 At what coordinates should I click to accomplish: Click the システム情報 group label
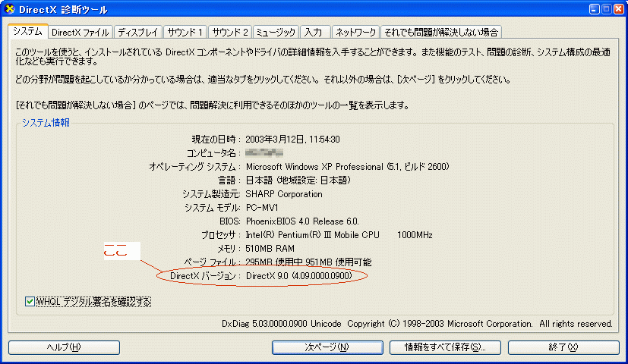pyautogui.click(x=46, y=123)
